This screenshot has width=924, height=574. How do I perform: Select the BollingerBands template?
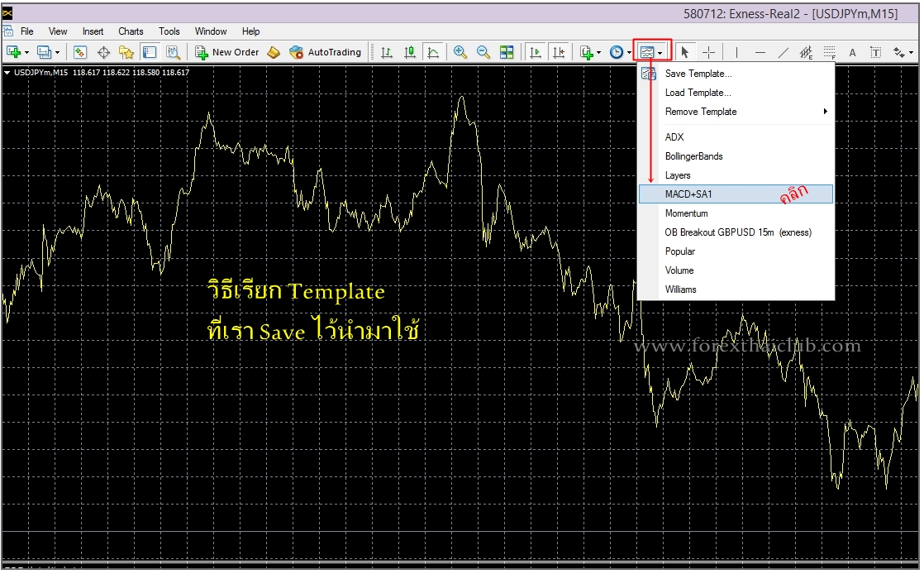click(x=736, y=156)
